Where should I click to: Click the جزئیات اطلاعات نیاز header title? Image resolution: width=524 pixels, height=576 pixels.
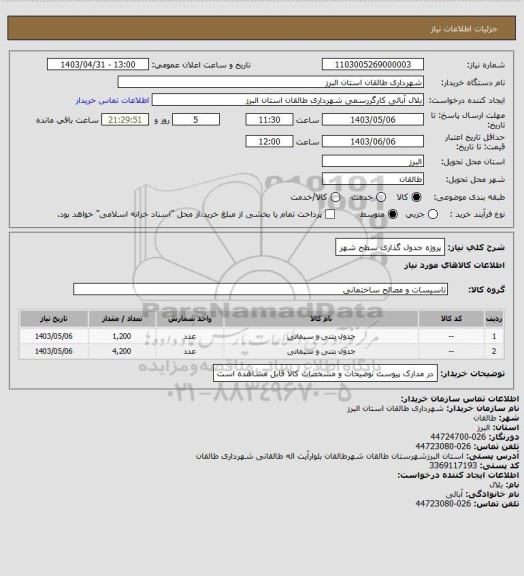[464, 29]
